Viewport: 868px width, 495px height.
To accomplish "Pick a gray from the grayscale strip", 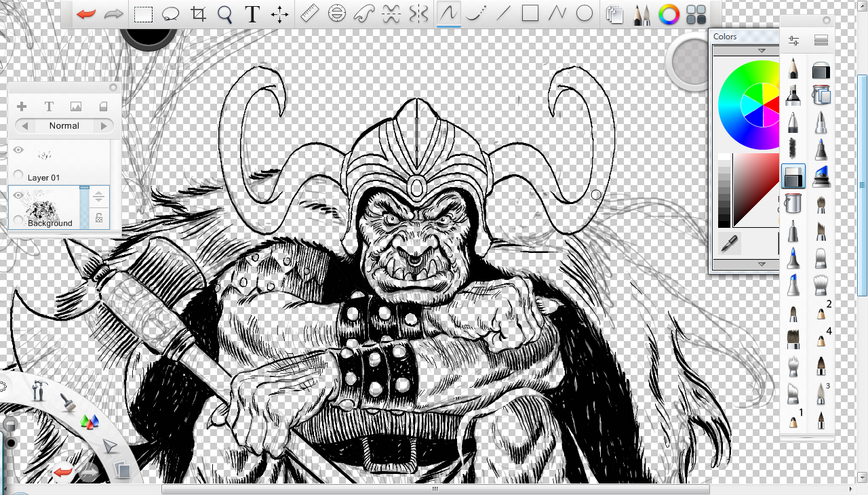I will 724,192.
